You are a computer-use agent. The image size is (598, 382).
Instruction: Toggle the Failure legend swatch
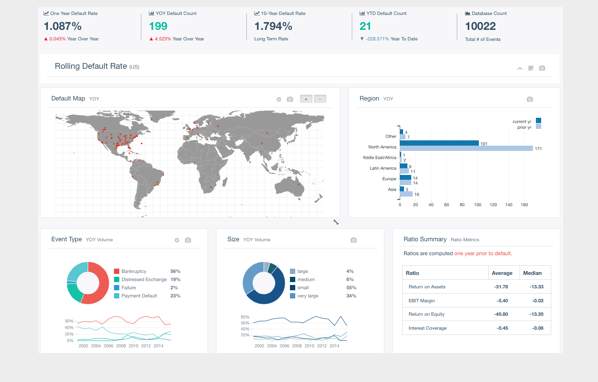click(117, 287)
